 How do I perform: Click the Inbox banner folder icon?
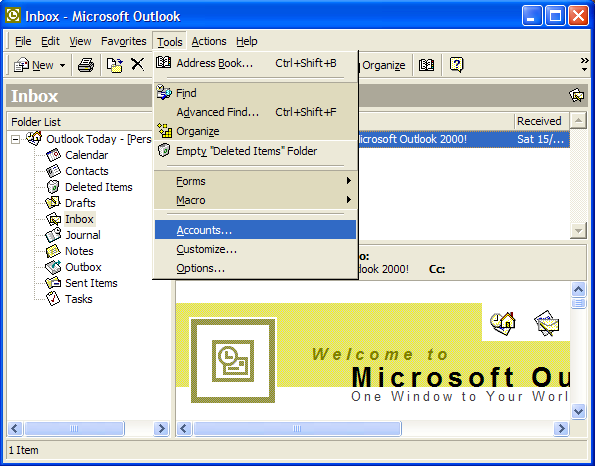(x=576, y=95)
